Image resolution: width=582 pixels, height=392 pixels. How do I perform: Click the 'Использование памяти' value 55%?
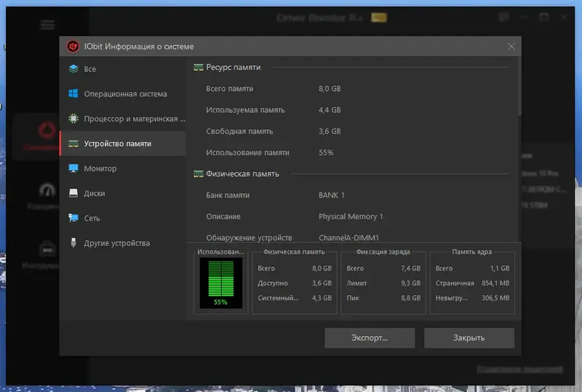coord(326,153)
